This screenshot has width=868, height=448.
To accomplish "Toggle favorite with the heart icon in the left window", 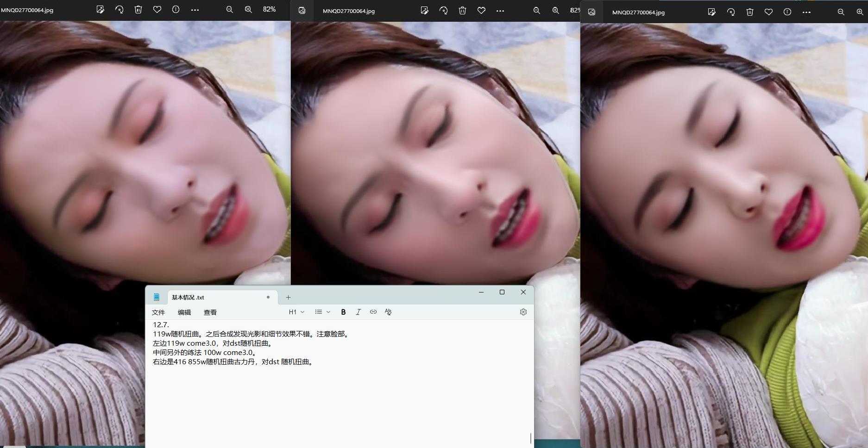I will point(157,9).
